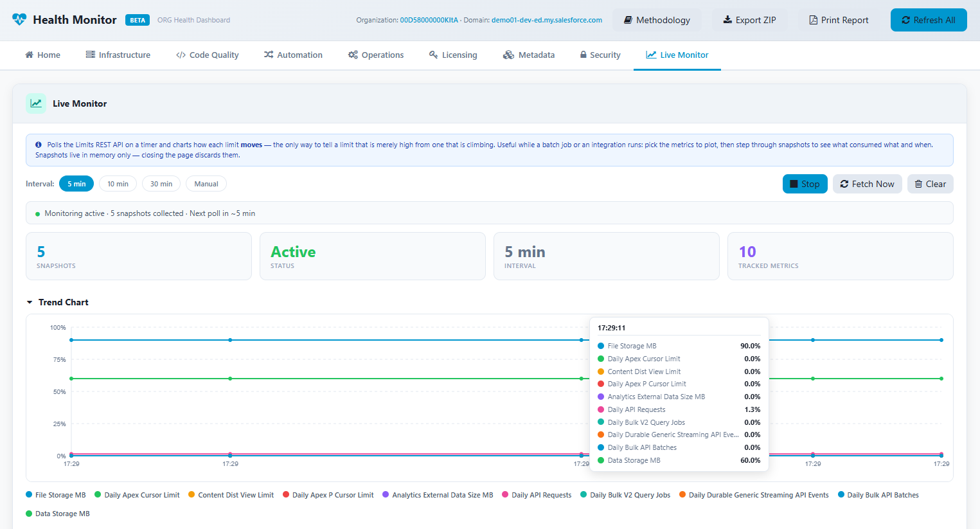Viewport: 980px width, 529px height.
Task: Click the 100% y-axis label
Action: 58,328
